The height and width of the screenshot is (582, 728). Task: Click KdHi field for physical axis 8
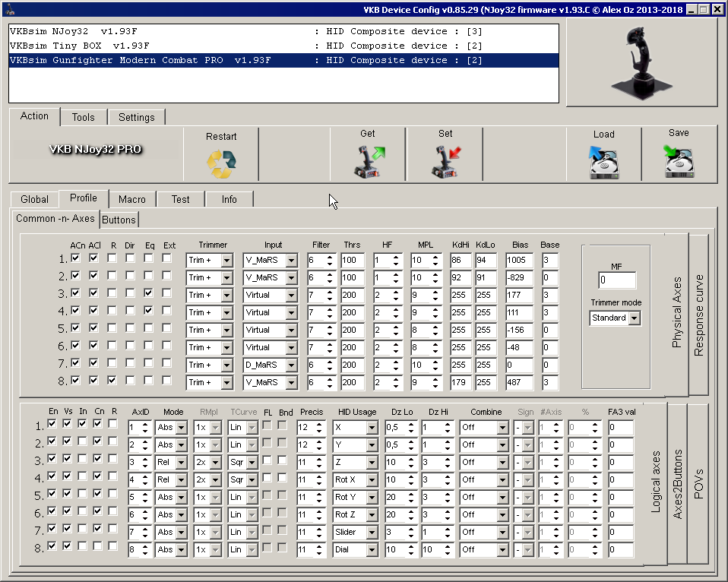tap(461, 382)
